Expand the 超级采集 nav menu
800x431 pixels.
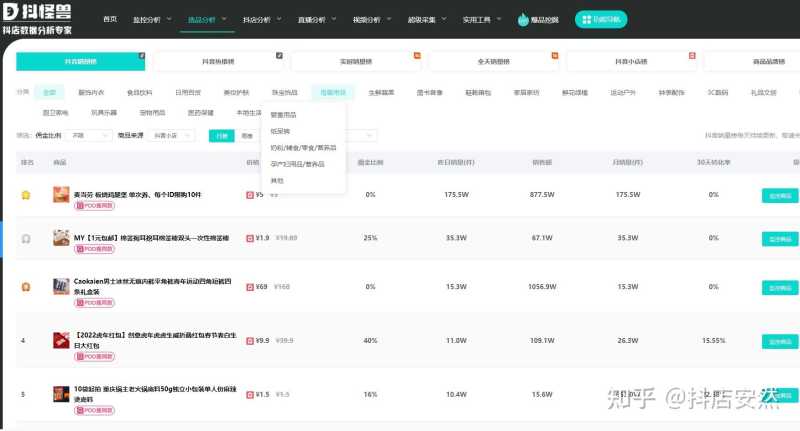pyautogui.click(x=427, y=20)
